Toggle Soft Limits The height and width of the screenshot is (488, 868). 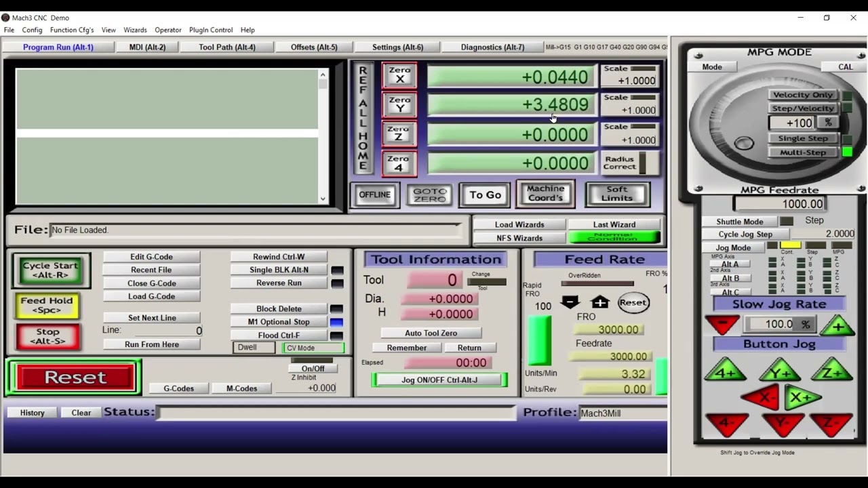(x=617, y=194)
